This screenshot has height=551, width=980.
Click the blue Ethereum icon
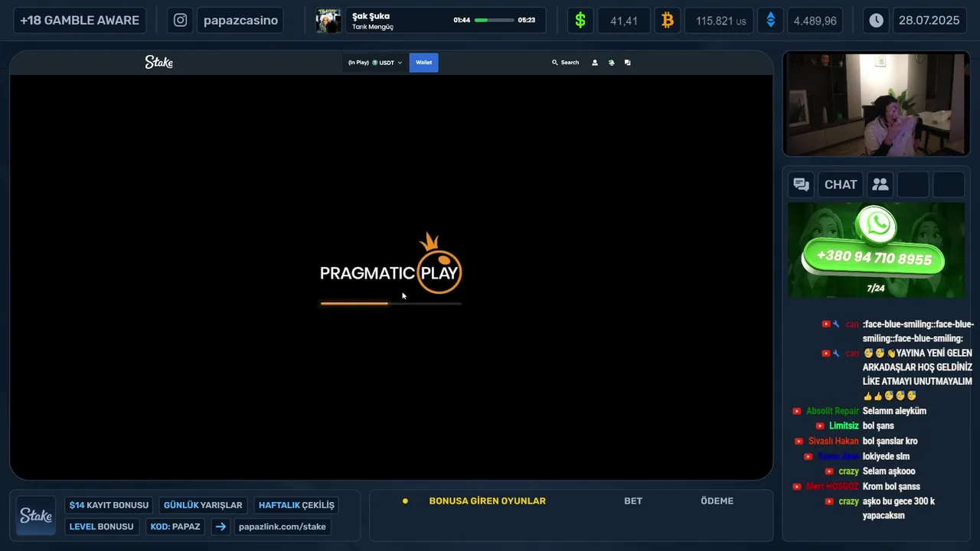[770, 21]
